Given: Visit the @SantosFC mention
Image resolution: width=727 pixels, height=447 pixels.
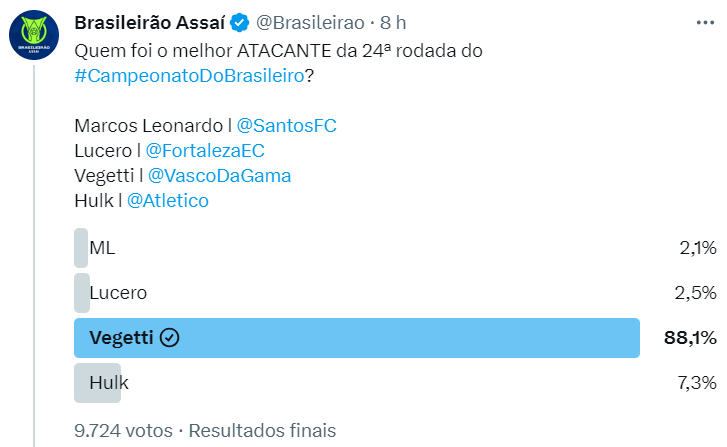Looking at the screenshot, I should coord(294,126).
